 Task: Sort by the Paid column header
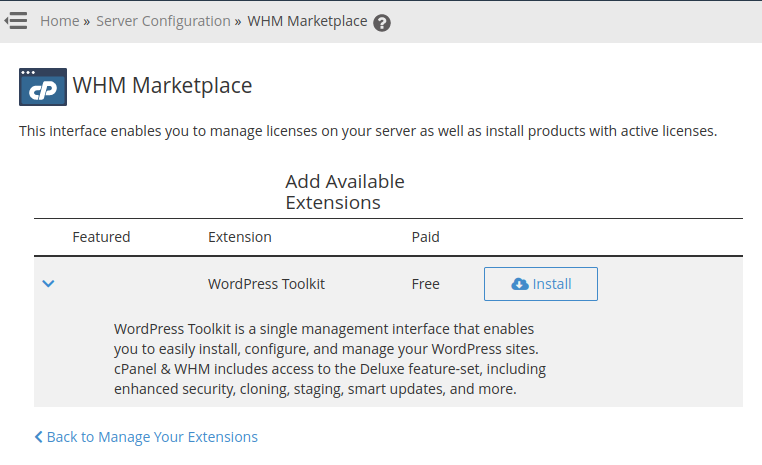pyautogui.click(x=425, y=237)
